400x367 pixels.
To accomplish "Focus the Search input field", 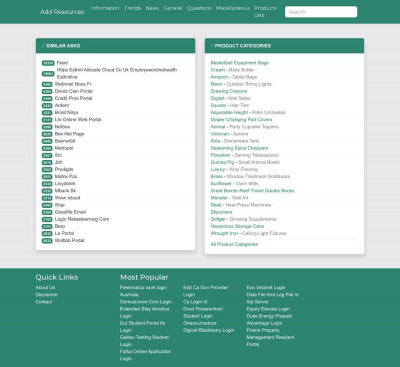I will coord(321,12).
